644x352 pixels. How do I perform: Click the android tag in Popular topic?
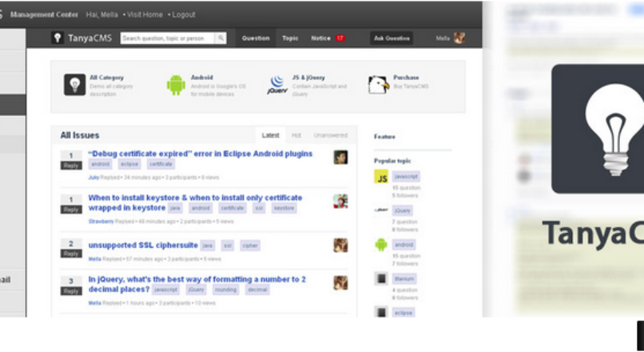403,245
